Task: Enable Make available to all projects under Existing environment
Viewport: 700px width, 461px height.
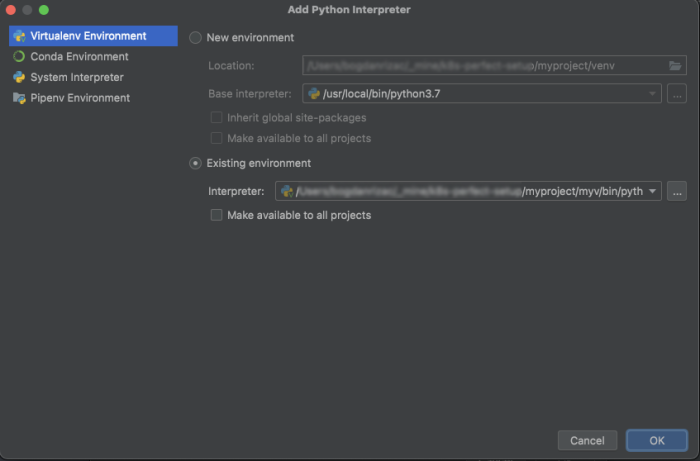Action: [x=217, y=215]
